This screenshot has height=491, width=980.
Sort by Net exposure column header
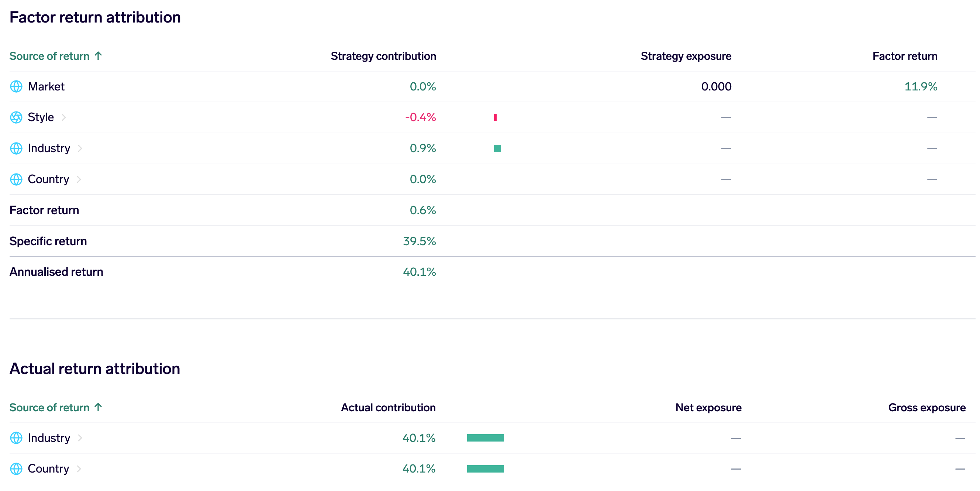(x=708, y=407)
